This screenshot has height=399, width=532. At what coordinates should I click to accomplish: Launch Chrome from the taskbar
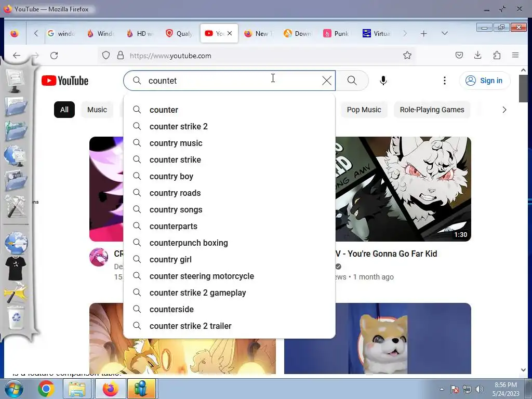(x=46, y=389)
